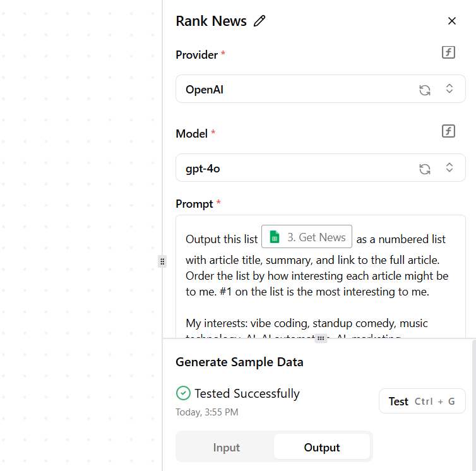Switch to the Input tab
The width and height of the screenshot is (476, 471).
(x=226, y=448)
